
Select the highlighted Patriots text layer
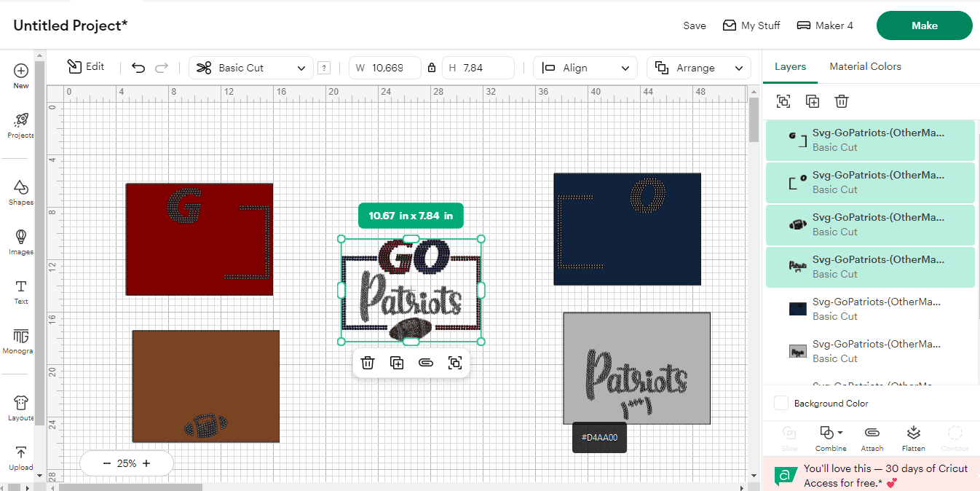[x=870, y=267]
